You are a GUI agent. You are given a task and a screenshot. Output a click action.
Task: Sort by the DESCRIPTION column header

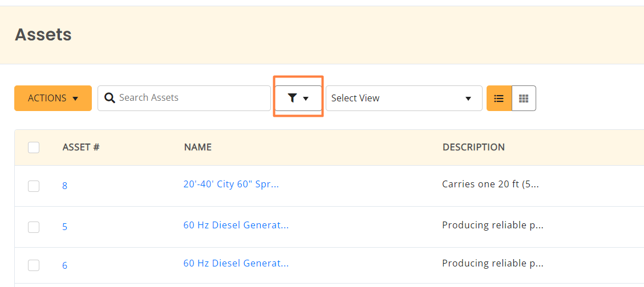pos(473,147)
